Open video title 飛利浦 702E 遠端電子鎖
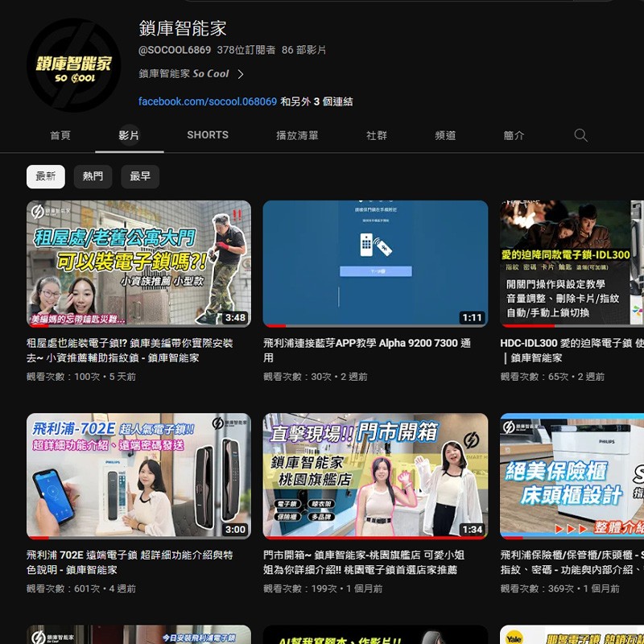644x644 pixels. 130,562
